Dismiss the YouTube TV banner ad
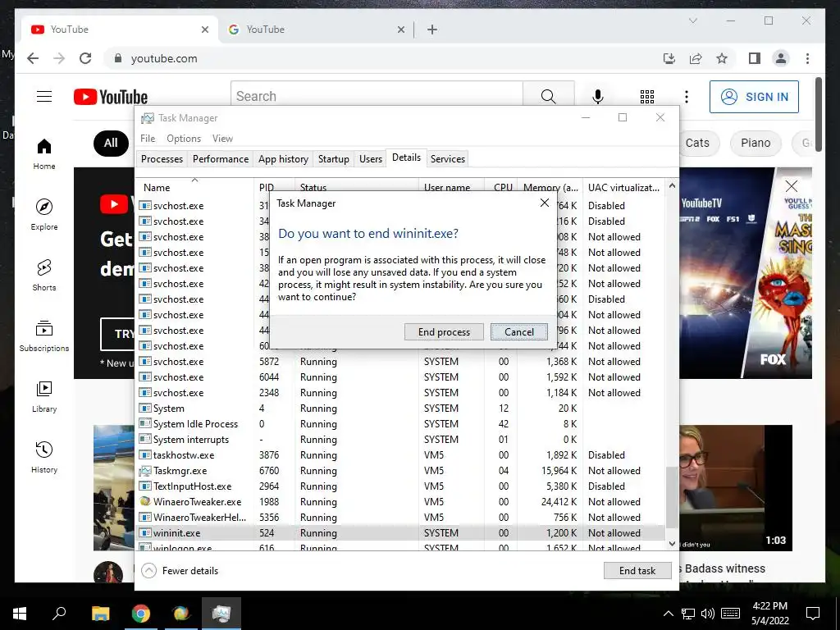The width and height of the screenshot is (840, 630). coord(792,186)
